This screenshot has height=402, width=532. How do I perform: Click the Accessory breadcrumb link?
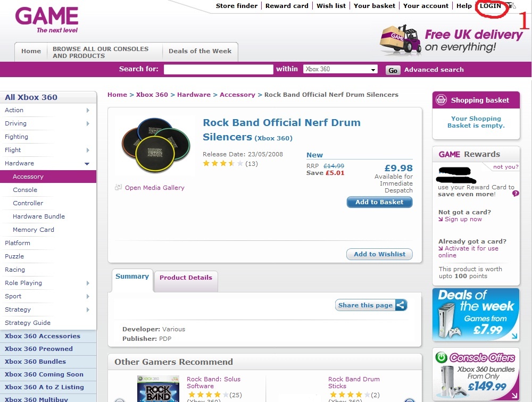[x=237, y=95]
